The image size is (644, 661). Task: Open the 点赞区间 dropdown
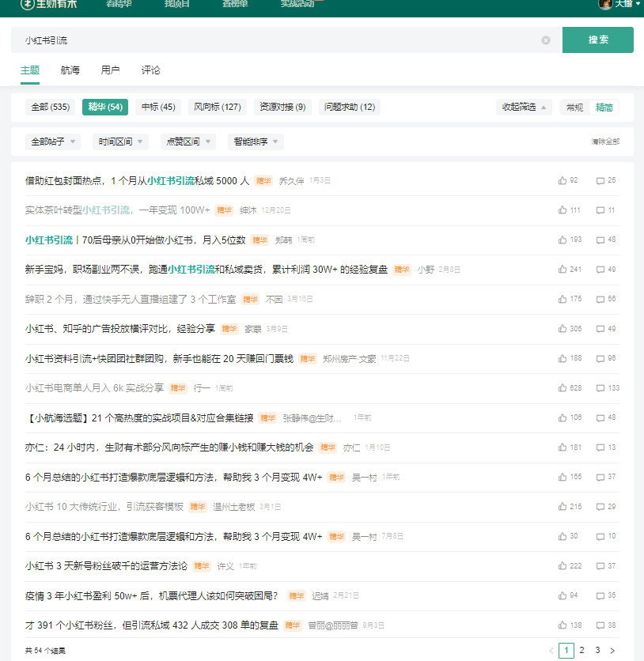(188, 142)
